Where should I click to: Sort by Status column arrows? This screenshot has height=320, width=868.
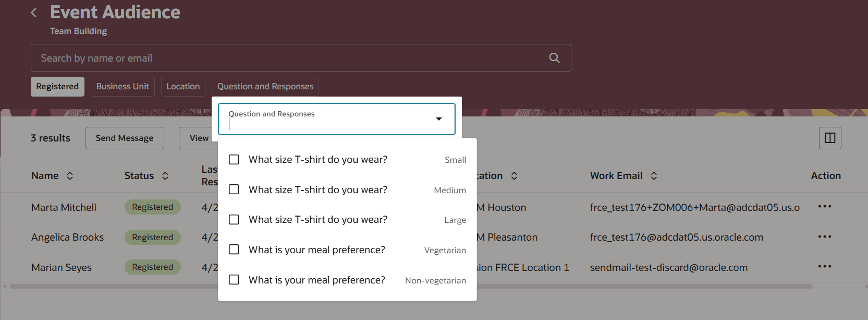(165, 176)
